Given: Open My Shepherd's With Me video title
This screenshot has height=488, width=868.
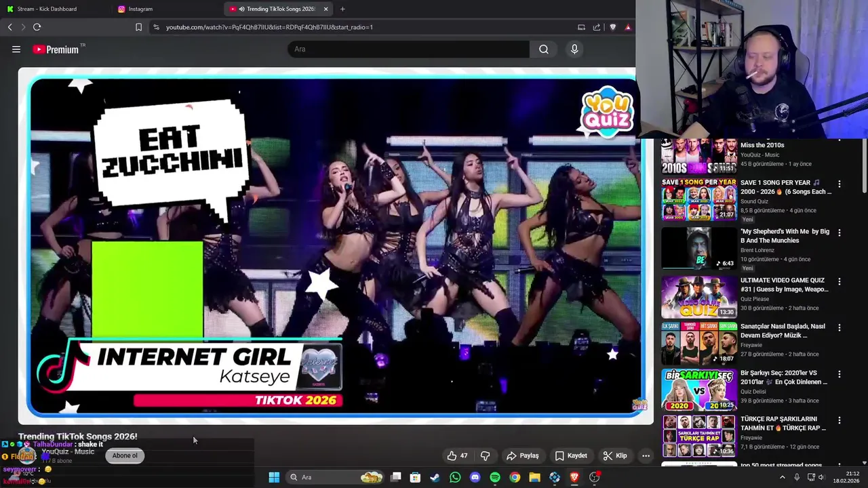Looking at the screenshot, I should (x=785, y=236).
